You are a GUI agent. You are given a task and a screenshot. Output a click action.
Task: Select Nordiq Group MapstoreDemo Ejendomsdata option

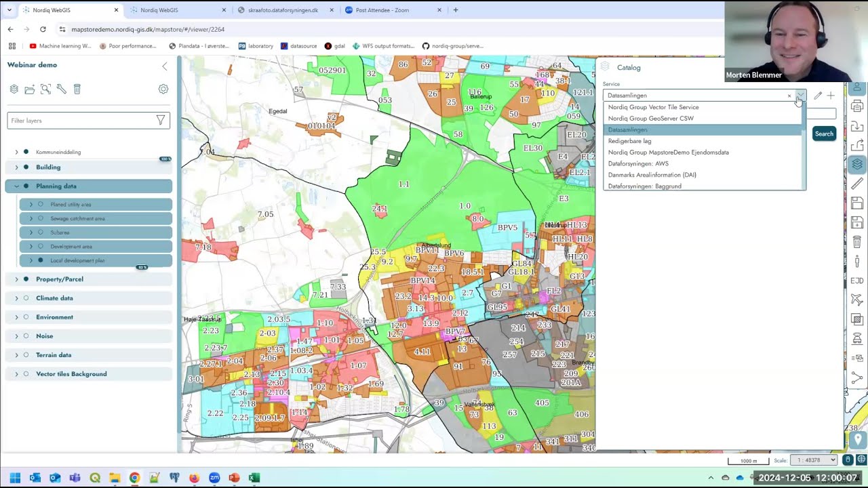(703, 152)
